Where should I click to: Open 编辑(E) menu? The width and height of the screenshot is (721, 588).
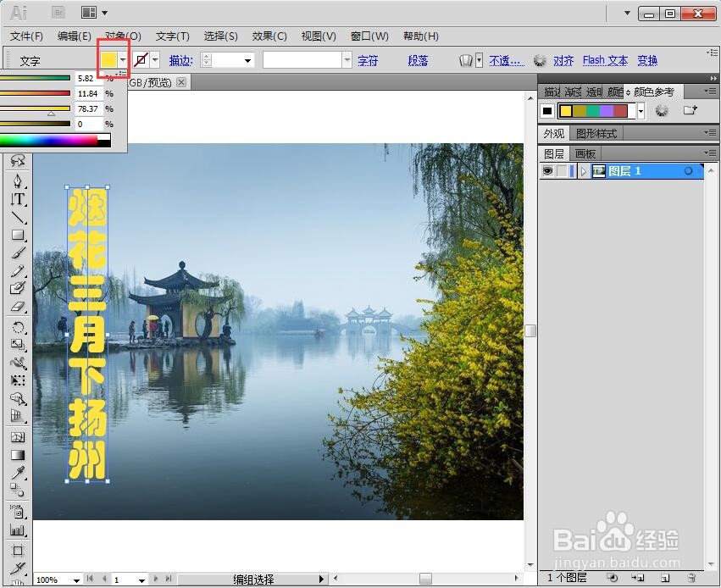point(74,36)
